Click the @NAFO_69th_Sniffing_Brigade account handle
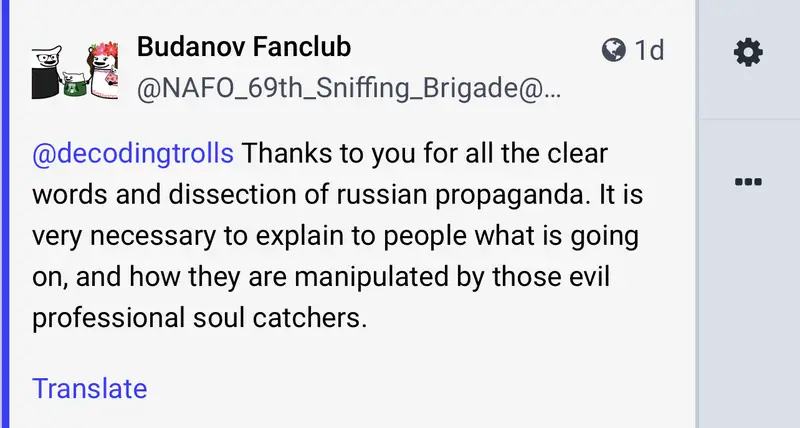 tap(348, 89)
